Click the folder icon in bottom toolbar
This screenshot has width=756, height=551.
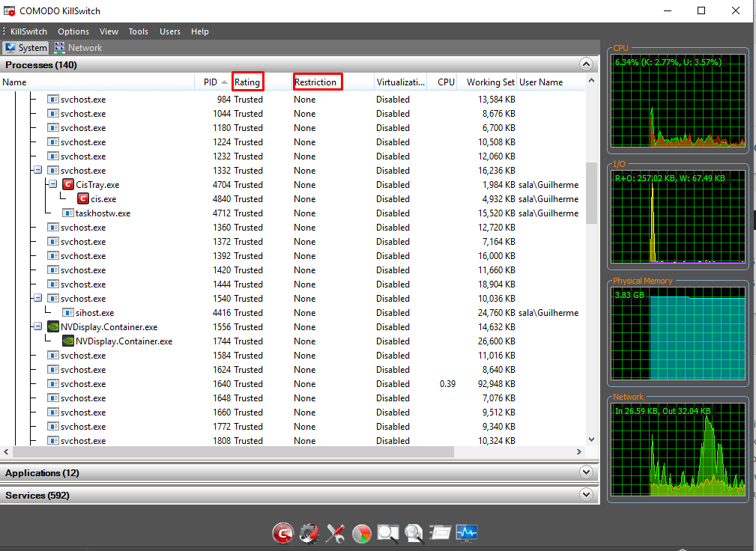tap(440, 533)
